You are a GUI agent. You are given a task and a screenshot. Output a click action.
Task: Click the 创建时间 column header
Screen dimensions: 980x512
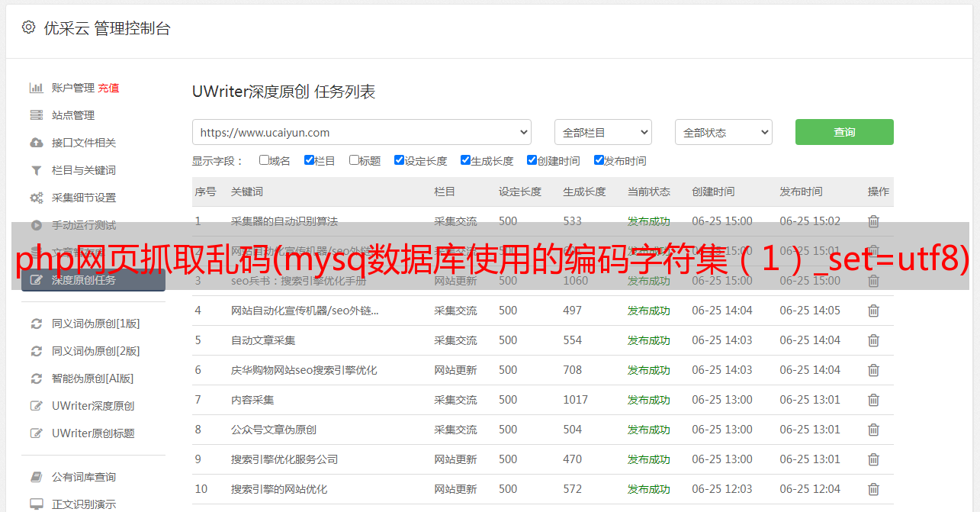coord(713,192)
